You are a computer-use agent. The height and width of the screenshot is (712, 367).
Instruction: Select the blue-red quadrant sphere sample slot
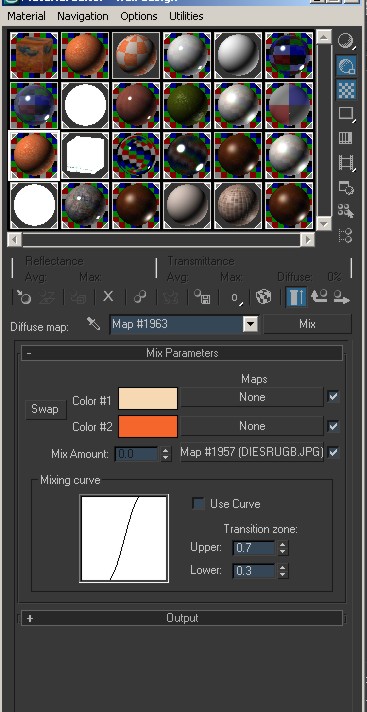point(289,105)
